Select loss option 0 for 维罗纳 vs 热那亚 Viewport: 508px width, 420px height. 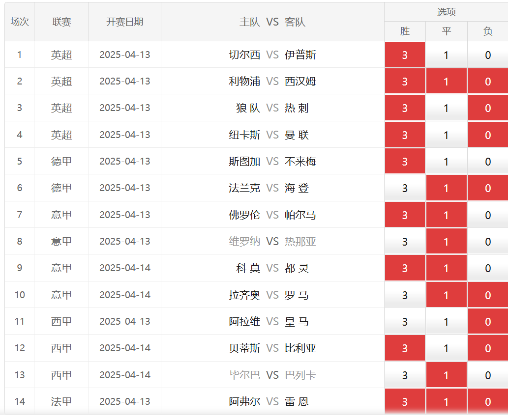(488, 241)
